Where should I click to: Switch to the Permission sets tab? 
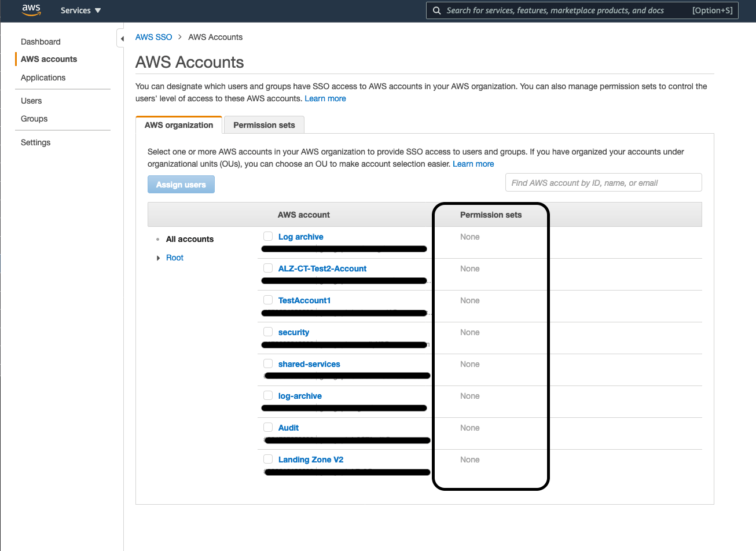click(x=264, y=125)
